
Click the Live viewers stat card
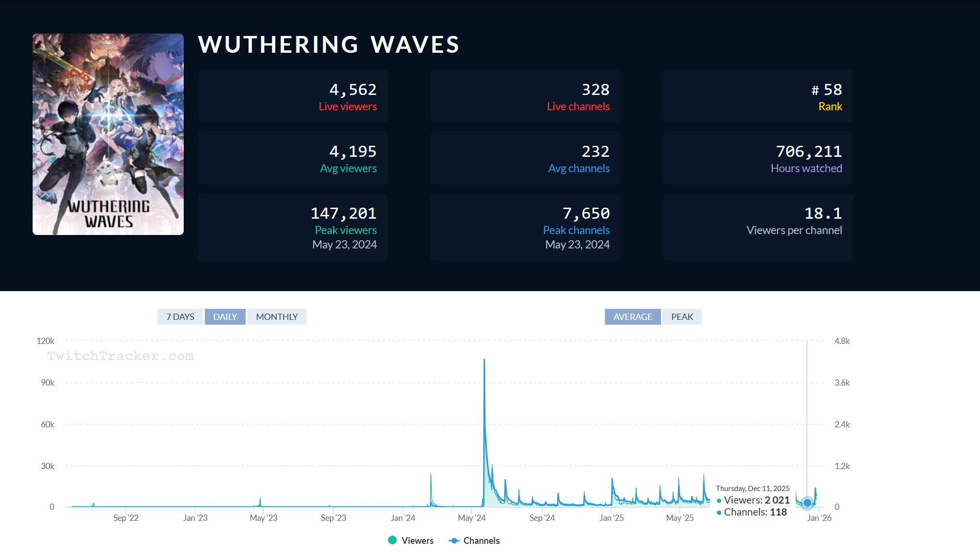pos(293,96)
